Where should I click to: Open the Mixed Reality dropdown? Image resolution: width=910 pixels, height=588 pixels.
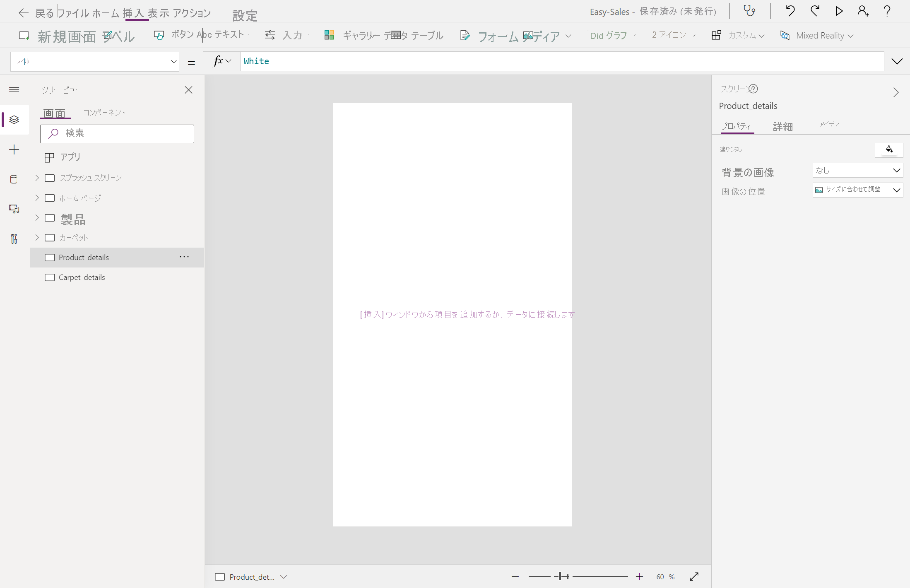point(816,35)
